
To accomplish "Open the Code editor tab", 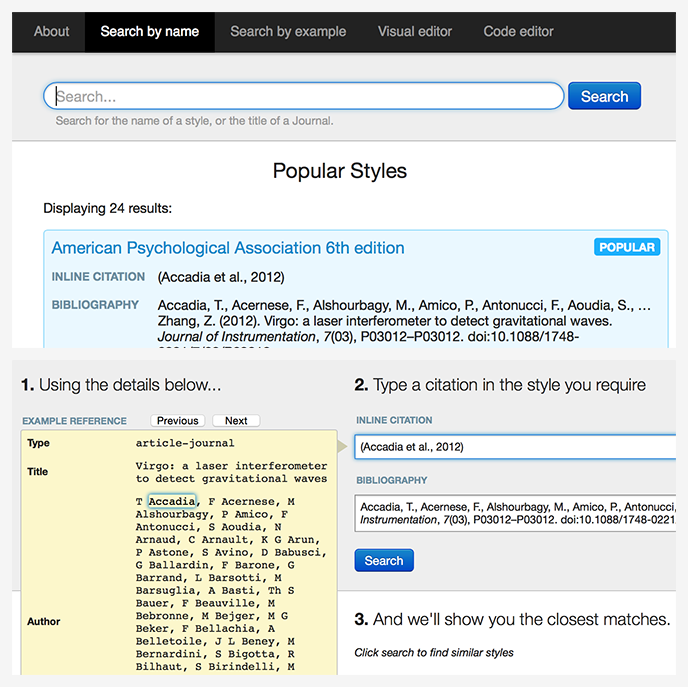I will tap(518, 32).
